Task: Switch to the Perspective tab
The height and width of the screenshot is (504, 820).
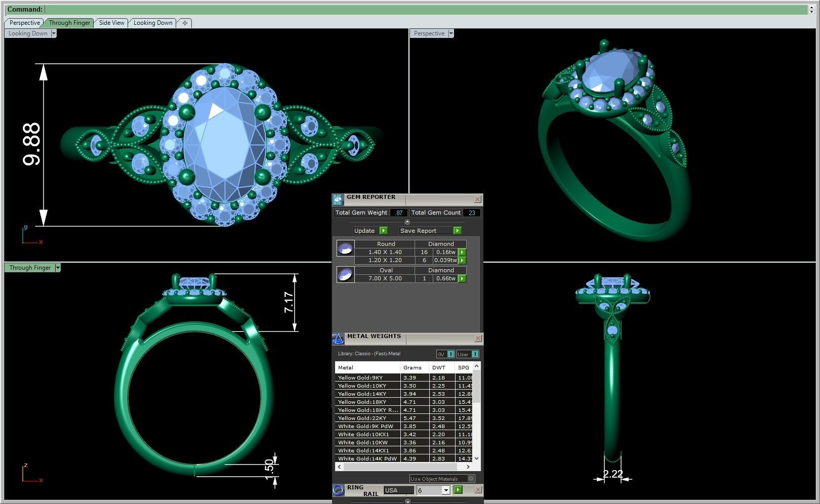Action: click(x=24, y=23)
